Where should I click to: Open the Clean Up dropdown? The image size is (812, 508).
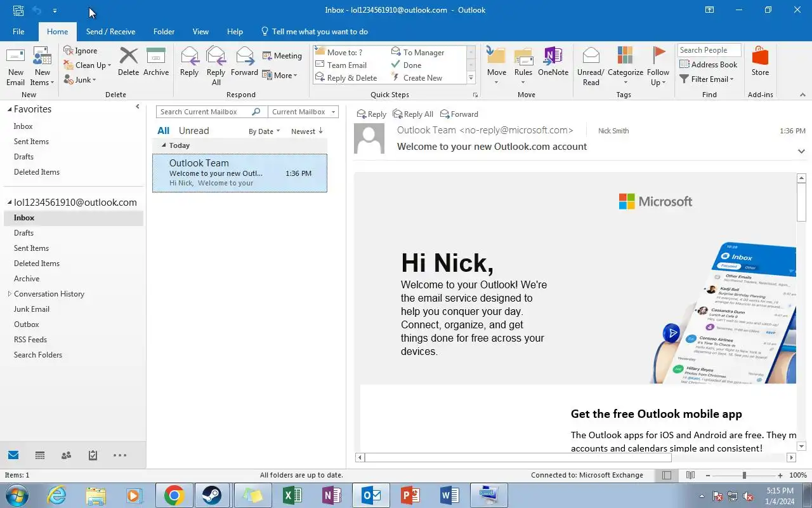88,65
